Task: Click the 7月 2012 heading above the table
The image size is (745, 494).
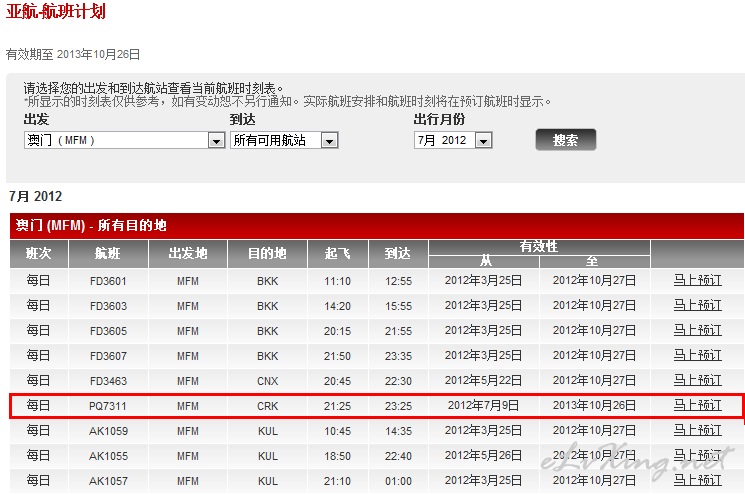Action: [36, 196]
